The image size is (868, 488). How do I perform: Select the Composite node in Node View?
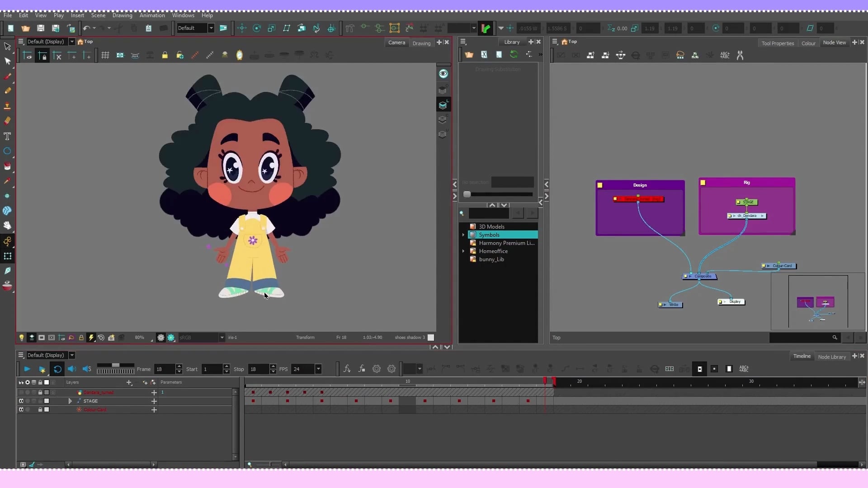[x=699, y=276]
